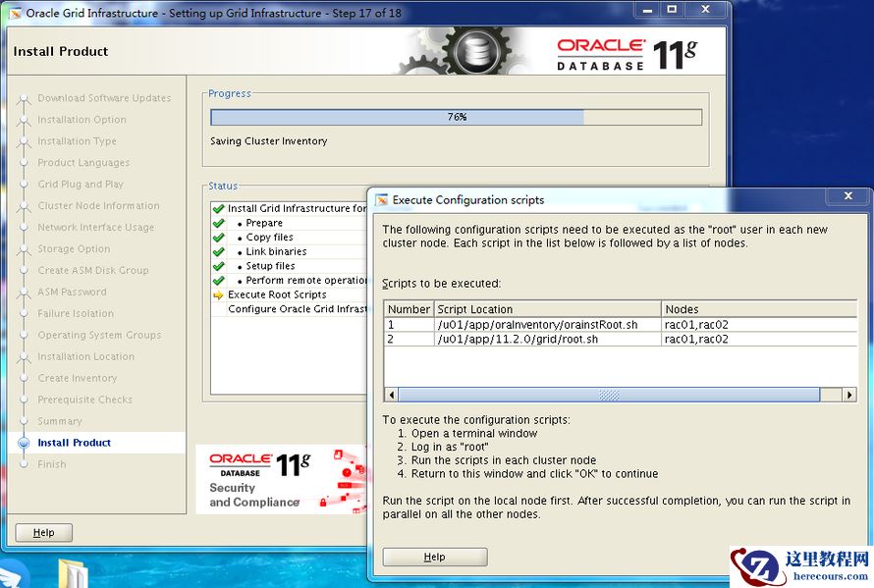Select Configure Oracle Grid Infrastructure status row
Screen dimensions: 874x588
coord(289,309)
